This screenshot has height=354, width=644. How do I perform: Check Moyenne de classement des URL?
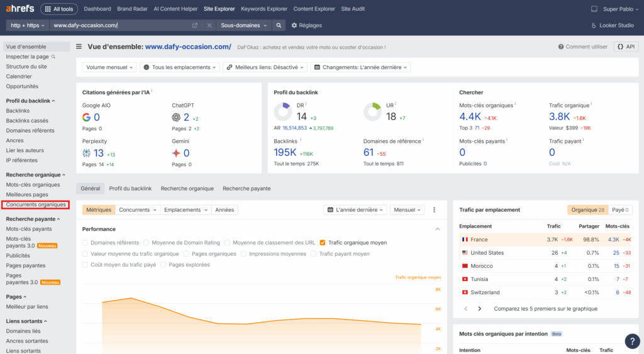tap(227, 243)
